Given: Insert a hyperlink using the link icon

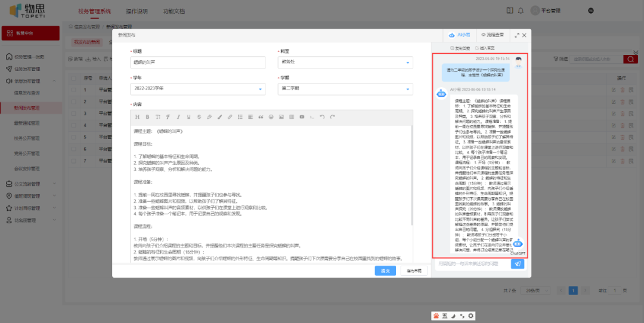Looking at the screenshot, I should [230, 116].
